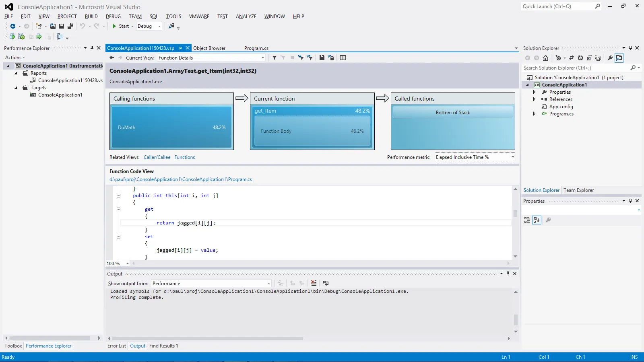This screenshot has width=644, height=362.
Task: Toggle alphabetical sorting in Properties panel
Action: (x=537, y=220)
